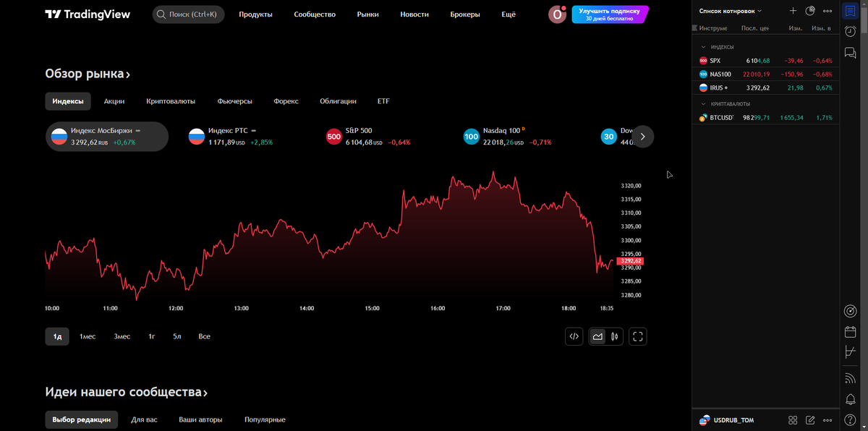Click the embed code icon below chart
Screen dimensions: 868x431
(x=574, y=336)
